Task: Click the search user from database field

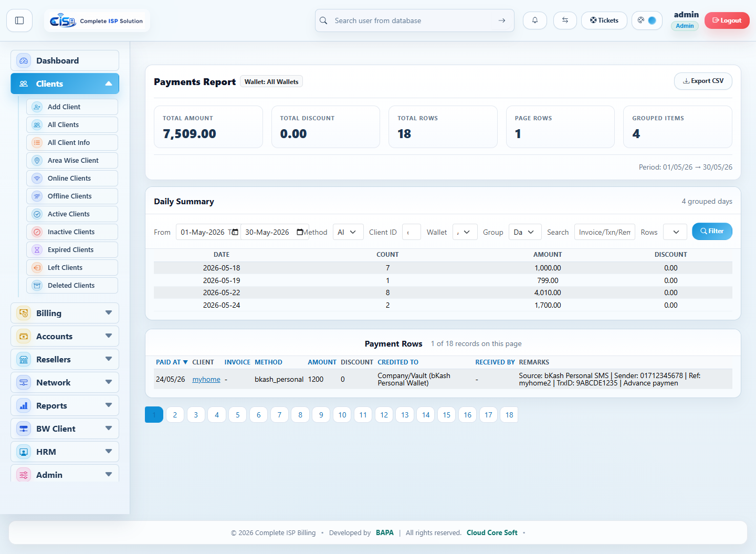Action: pyautogui.click(x=415, y=20)
